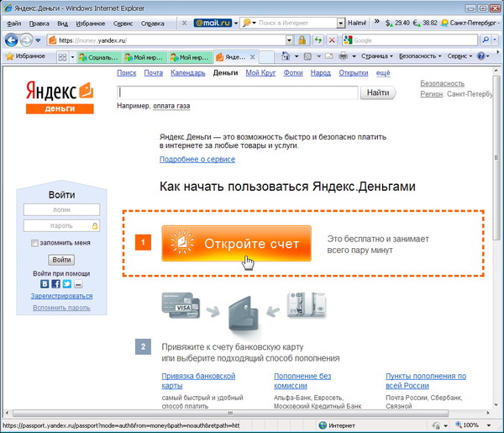
Task: Open the Вид menu
Action: tap(62, 24)
